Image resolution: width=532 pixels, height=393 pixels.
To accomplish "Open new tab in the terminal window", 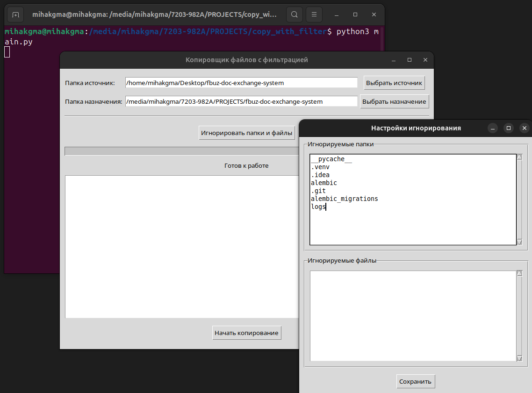I will [15, 14].
